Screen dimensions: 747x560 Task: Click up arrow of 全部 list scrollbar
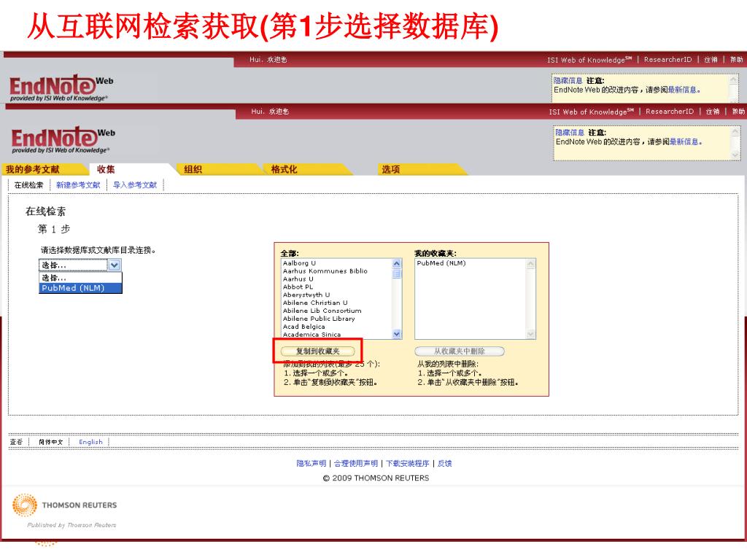tap(397, 264)
